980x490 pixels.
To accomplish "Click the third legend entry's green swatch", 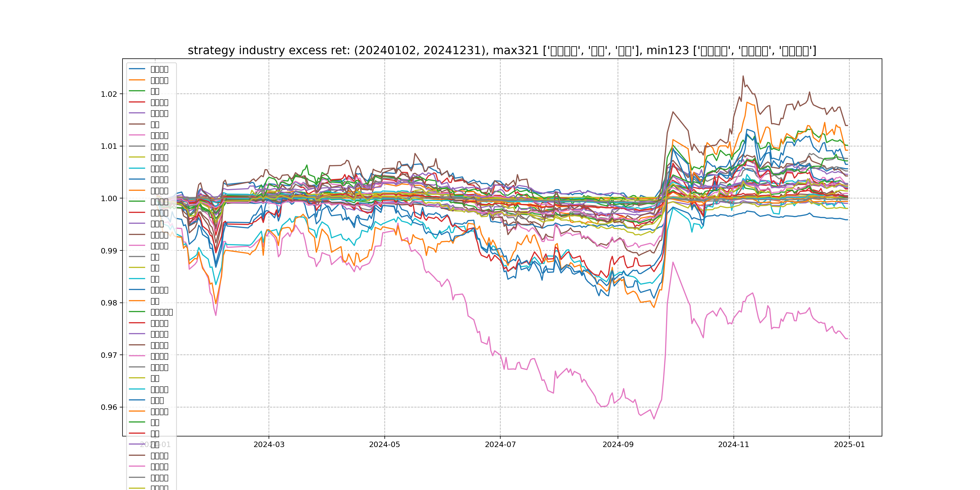I will point(137,91).
